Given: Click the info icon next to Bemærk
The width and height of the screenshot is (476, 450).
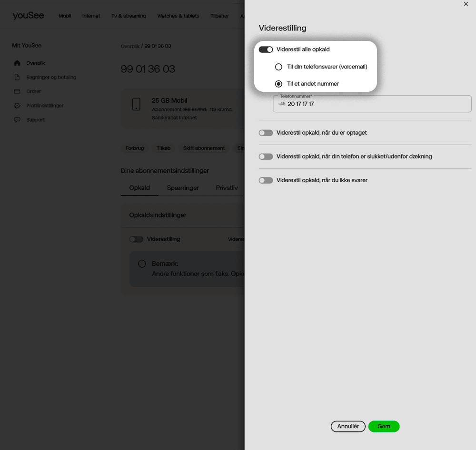Looking at the screenshot, I should pos(141,264).
